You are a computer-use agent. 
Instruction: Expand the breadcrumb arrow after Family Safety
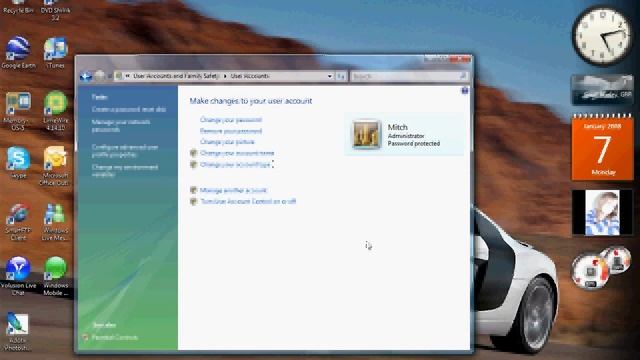pos(224,76)
